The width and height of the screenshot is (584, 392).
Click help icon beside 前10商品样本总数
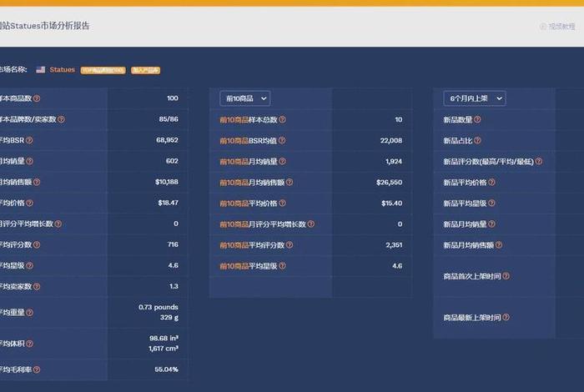(x=282, y=119)
